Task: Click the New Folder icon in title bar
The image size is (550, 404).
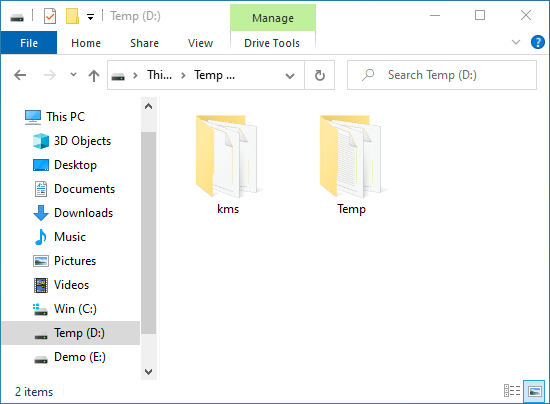Action: 72,16
